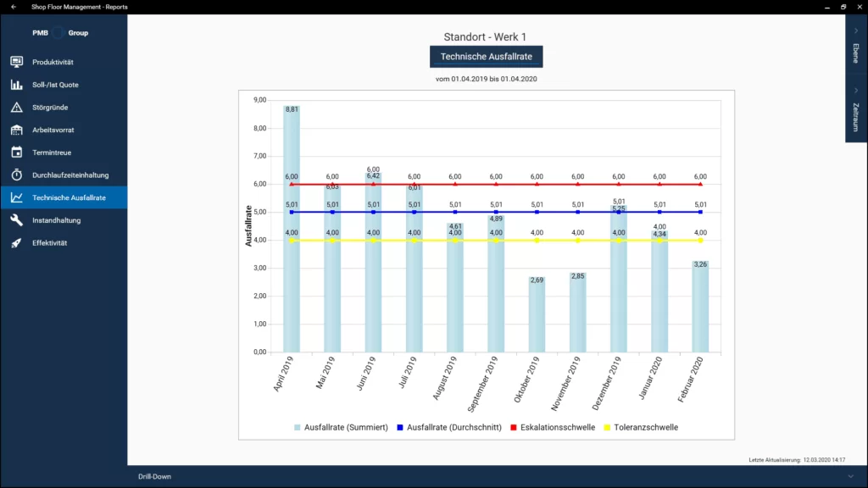Click the Störgründe warning triangle icon

[16, 108]
